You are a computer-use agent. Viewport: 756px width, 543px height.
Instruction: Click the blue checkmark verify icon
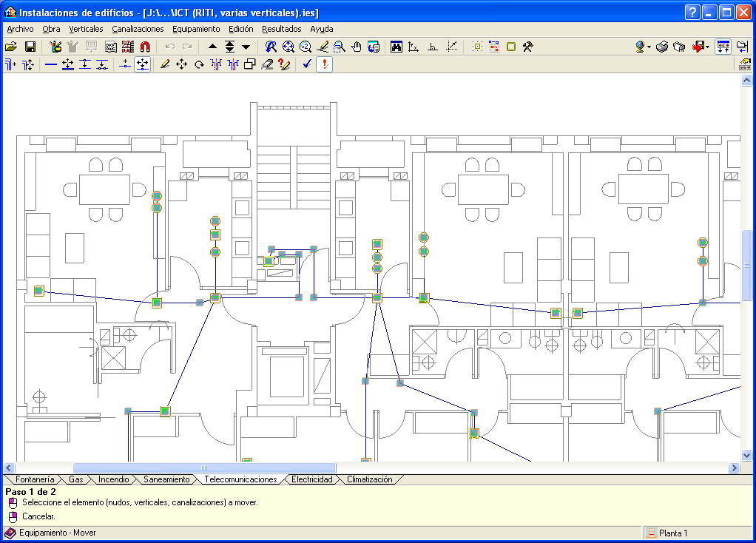point(306,64)
